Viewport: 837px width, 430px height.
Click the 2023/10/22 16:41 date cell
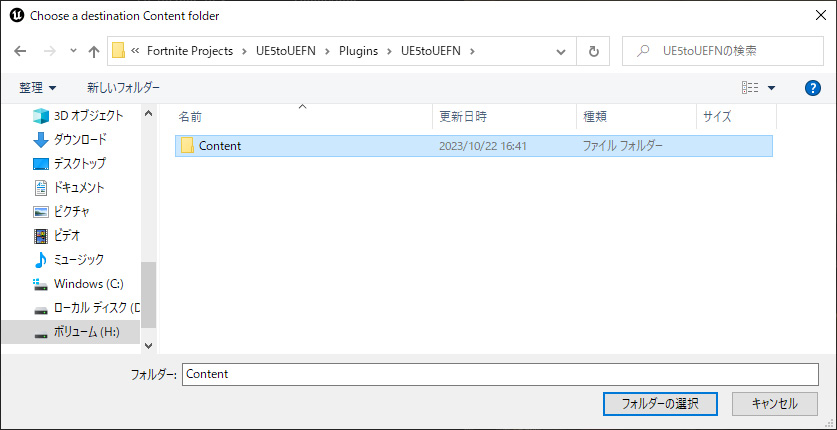(483, 146)
